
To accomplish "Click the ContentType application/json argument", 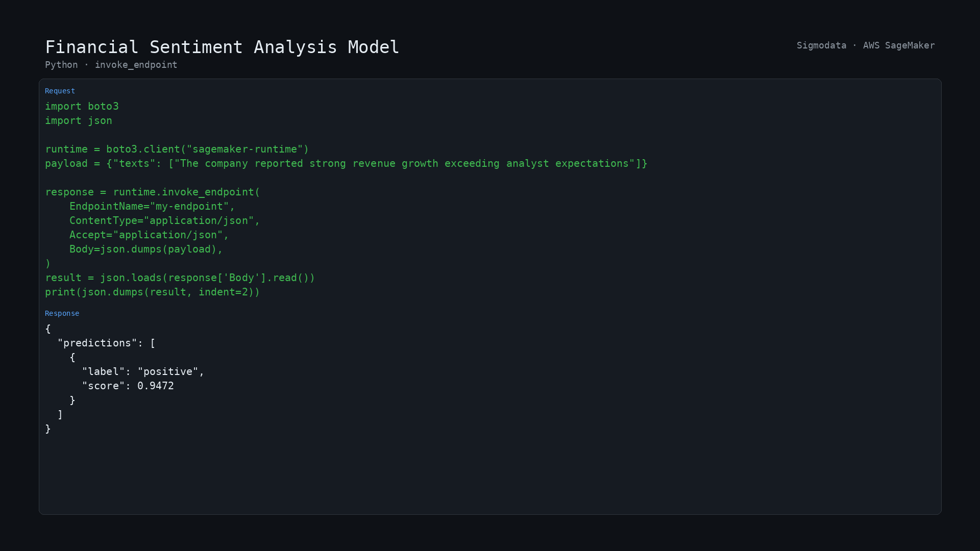I will pos(165,220).
